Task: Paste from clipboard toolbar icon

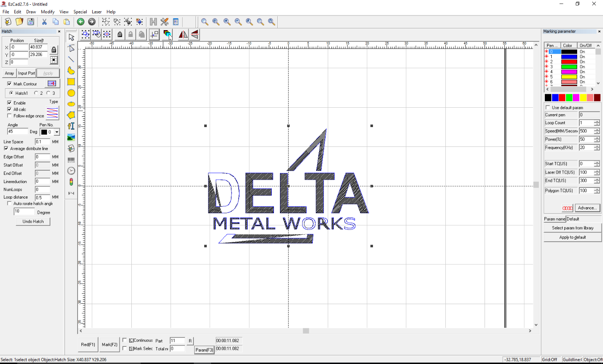Action: point(67,22)
